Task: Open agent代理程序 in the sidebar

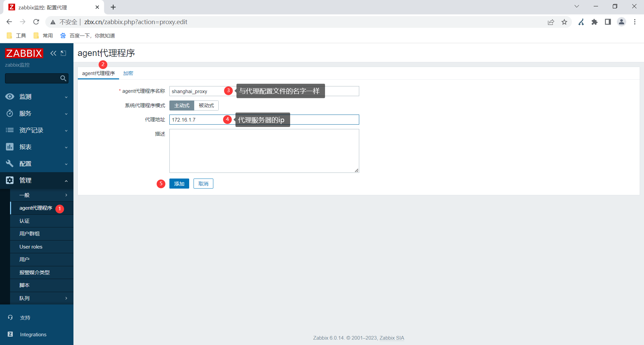Action: [42, 208]
